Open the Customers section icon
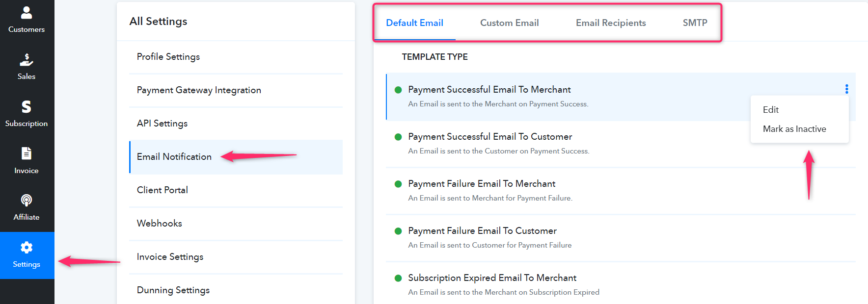 27,13
